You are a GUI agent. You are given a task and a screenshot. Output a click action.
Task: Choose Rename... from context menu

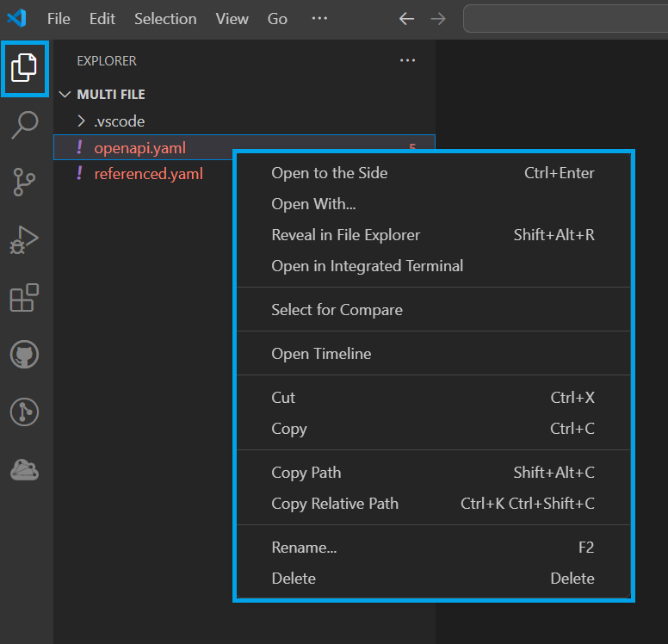(x=433, y=548)
